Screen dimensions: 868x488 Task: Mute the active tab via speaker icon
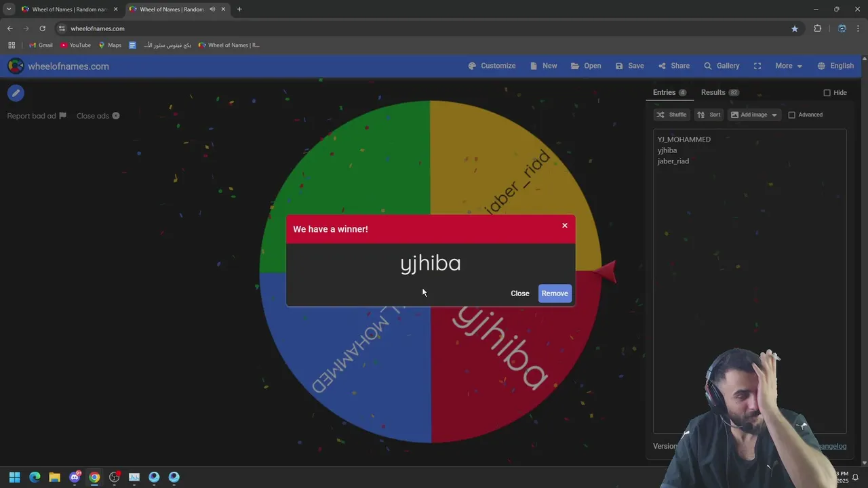click(x=212, y=9)
